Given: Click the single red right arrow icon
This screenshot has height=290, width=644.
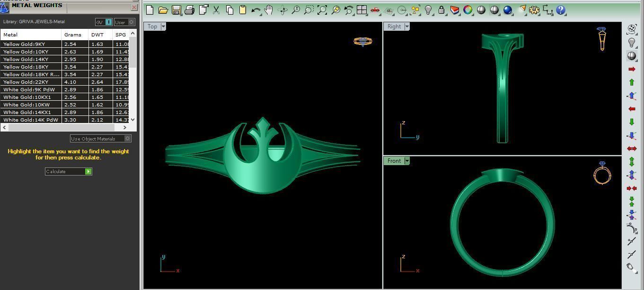Looking at the screenshot, I should 632,69.
